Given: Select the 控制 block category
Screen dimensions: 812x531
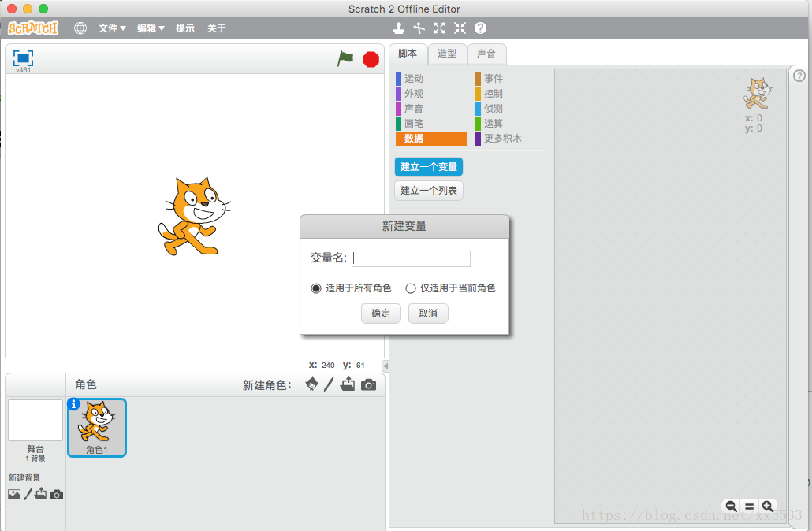Looking at the screenshot, I should (510, 94).
